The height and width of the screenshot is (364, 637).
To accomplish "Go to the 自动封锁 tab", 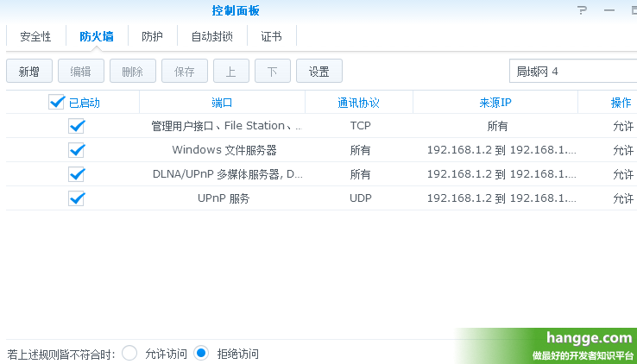I will [x=211, y=36].
